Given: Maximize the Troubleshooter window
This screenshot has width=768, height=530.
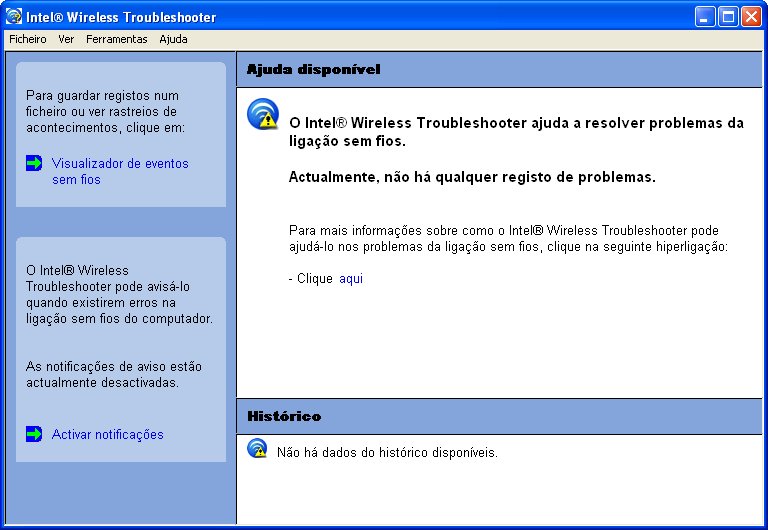Looking at the screenshot, I should tap(728, 17).
